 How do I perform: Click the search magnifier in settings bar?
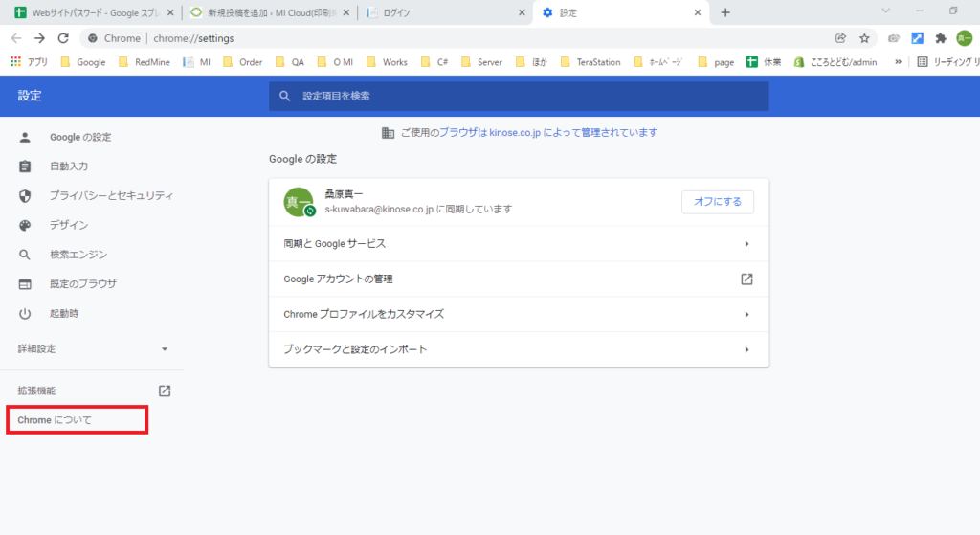pyautogui.click(x=284, y=96)
